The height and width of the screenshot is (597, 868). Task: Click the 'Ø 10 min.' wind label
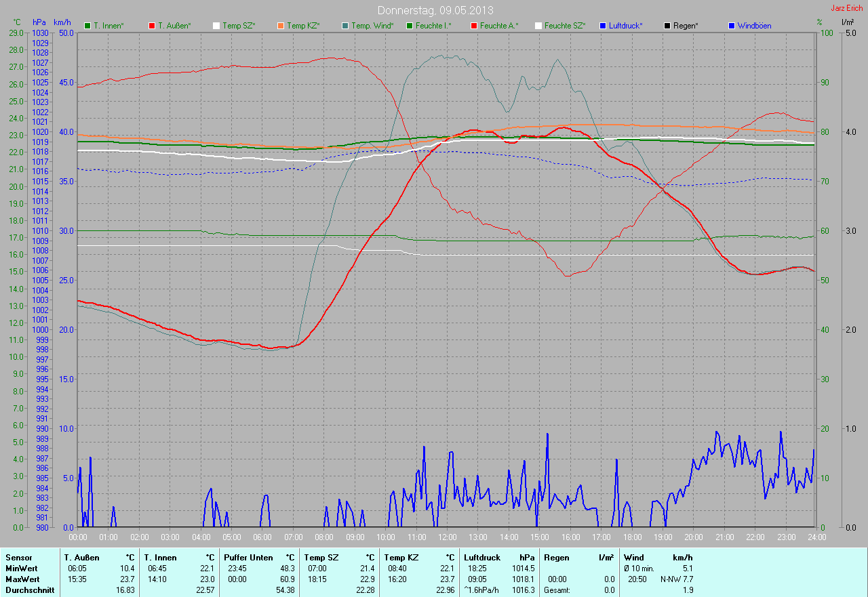[639, 569]
